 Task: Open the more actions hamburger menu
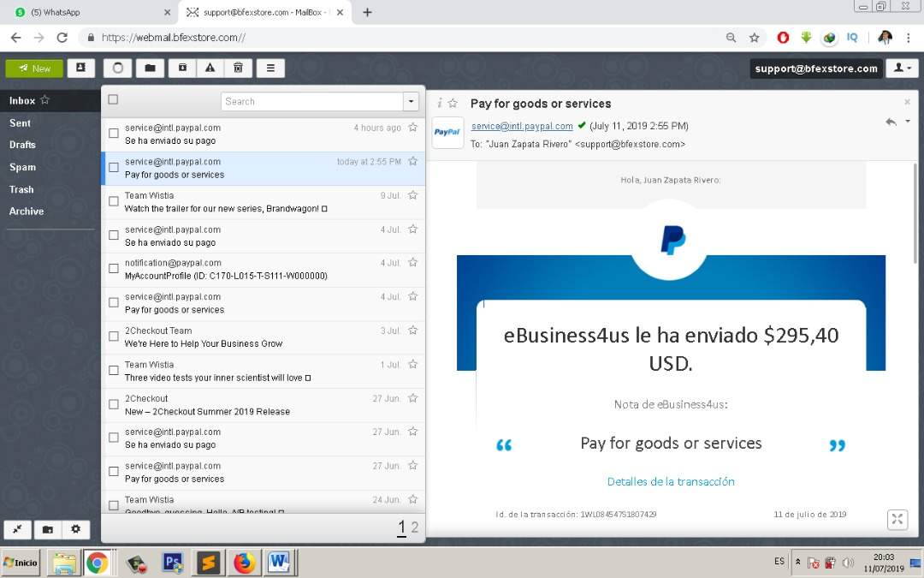[x=270, y=69]
